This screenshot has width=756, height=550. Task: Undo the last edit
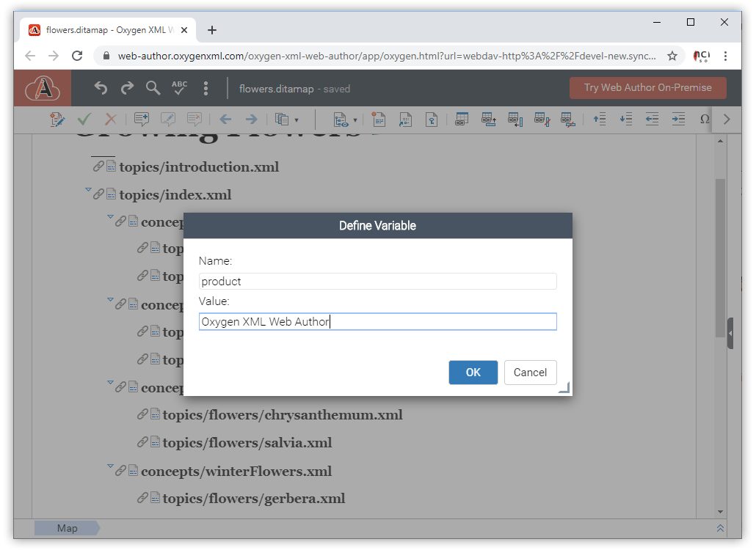coord(101,88)
